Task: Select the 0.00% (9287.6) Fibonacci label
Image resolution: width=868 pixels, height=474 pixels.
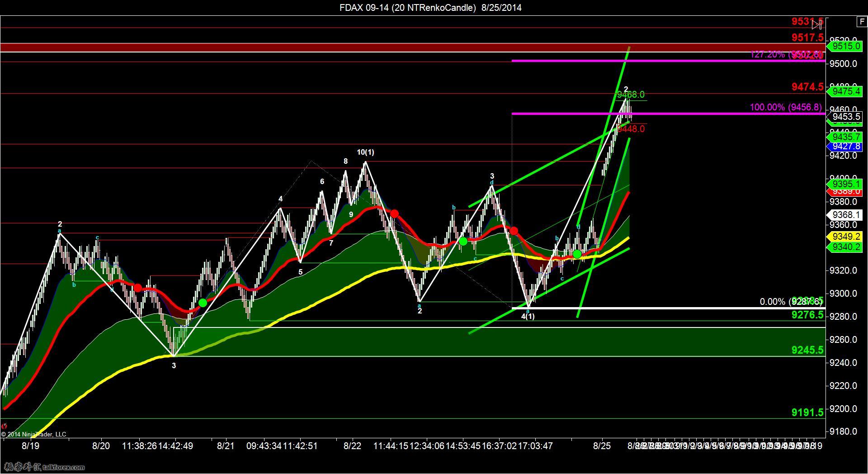Action: (x=791, y=302)
